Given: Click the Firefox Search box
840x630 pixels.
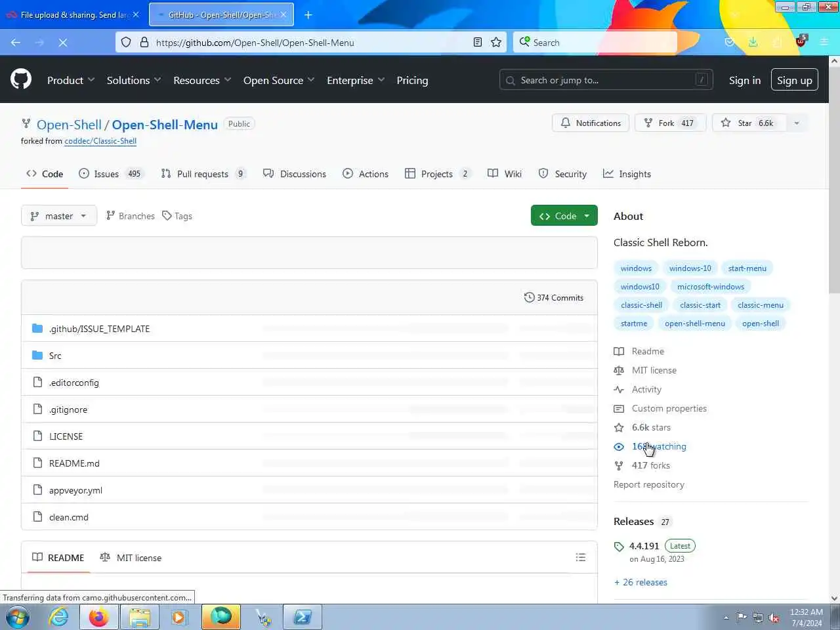Looking at the screenshot, I should [595, 42].
